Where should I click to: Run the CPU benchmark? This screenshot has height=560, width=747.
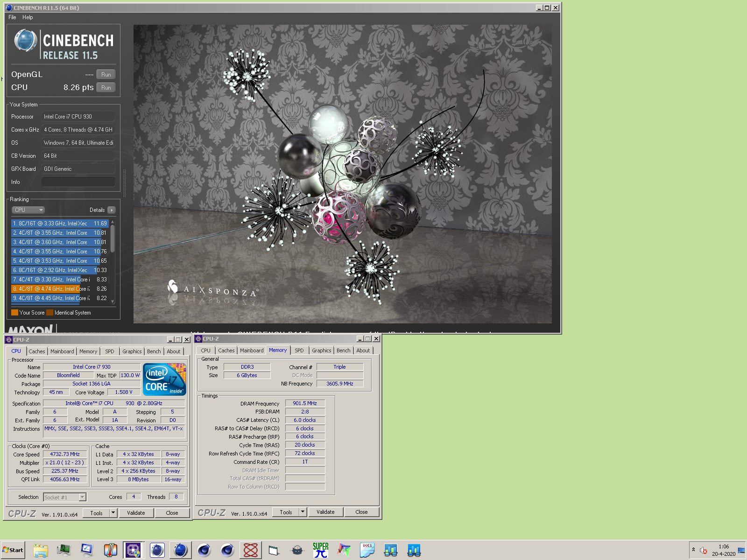point(106,88)
